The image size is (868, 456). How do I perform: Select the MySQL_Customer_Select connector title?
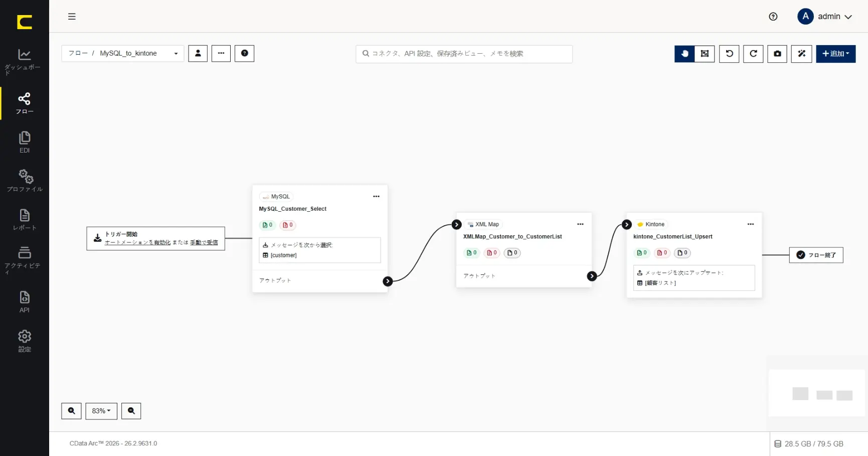point(292,209)
